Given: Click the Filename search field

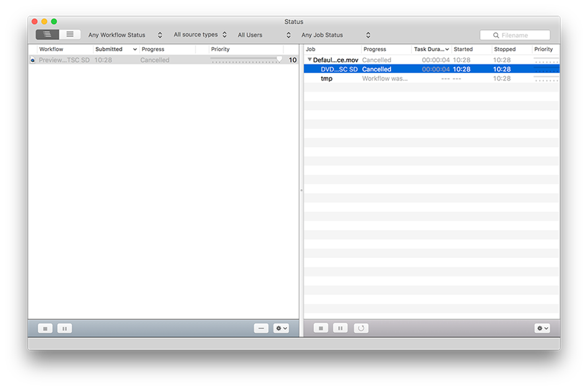Looking at the screenshot, I should click(x=519, y=35).
